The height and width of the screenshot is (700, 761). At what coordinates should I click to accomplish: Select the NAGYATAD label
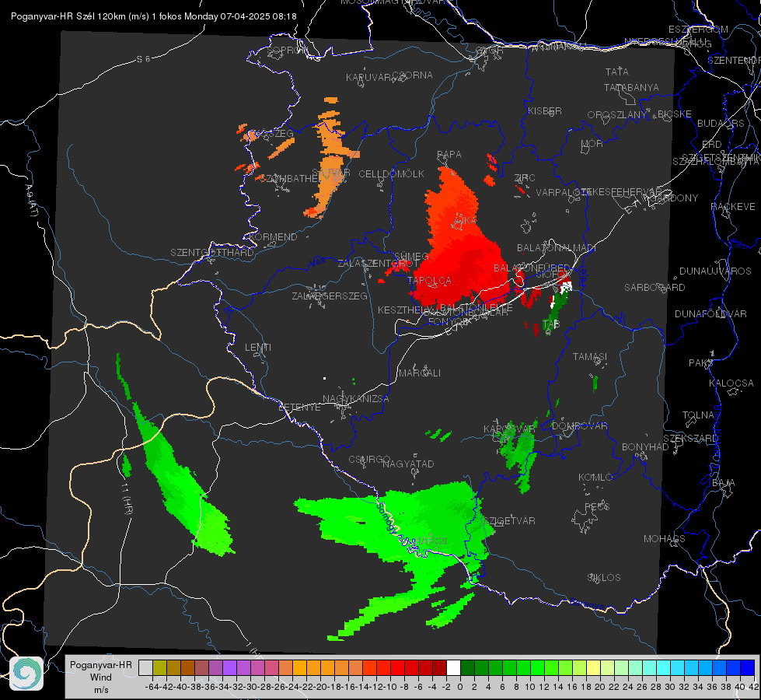point(408,464)
